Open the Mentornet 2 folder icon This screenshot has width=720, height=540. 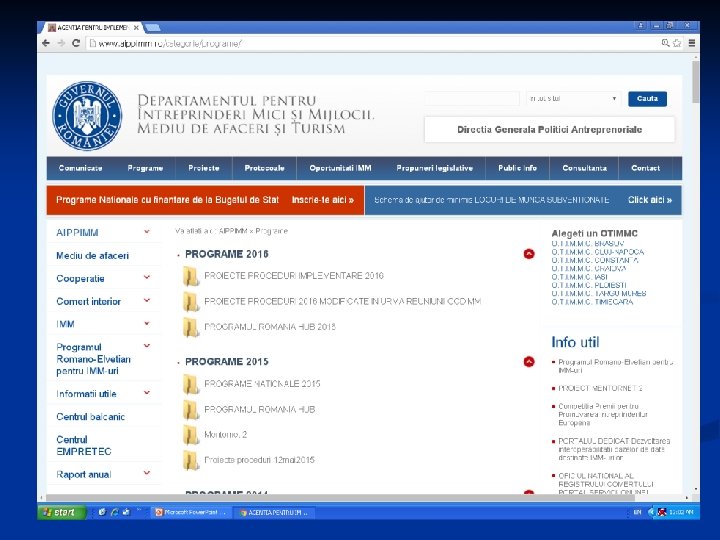[x=191, y=434]
